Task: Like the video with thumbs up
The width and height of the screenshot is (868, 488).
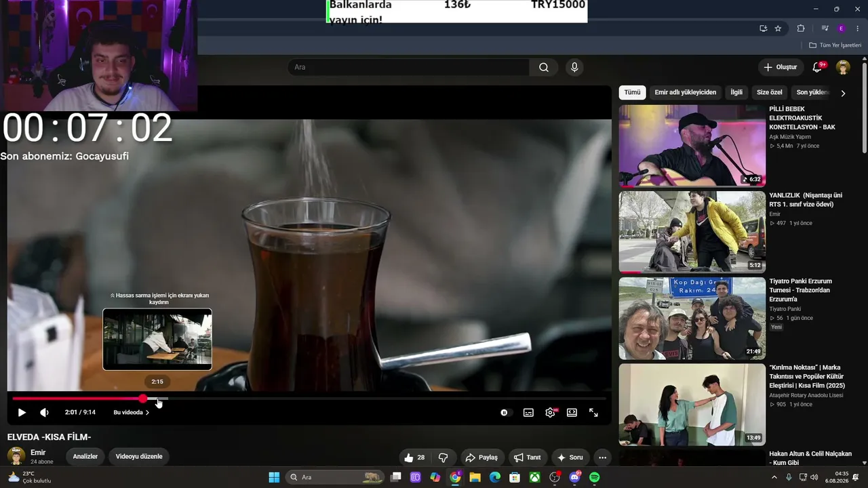Action: click(414, 457)
